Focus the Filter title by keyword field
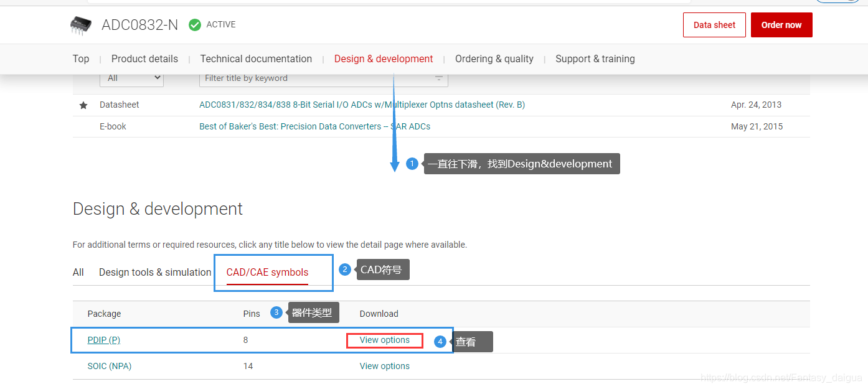Image resolution: width=868 pixels, height=389 pixels. coord(314,78)
